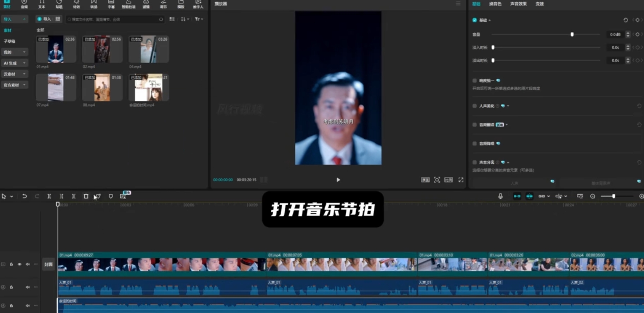Toggle the eye icon on video track

(x=19, y=264)
